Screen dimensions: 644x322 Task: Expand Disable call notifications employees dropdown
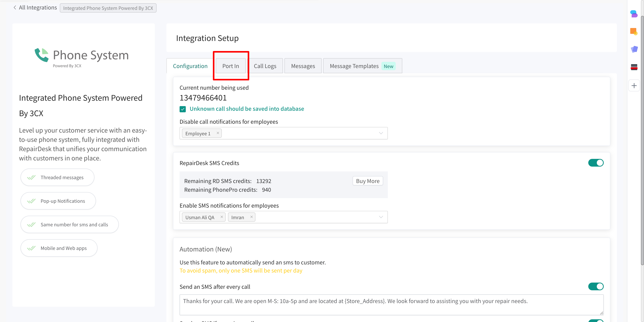(381, 133)
